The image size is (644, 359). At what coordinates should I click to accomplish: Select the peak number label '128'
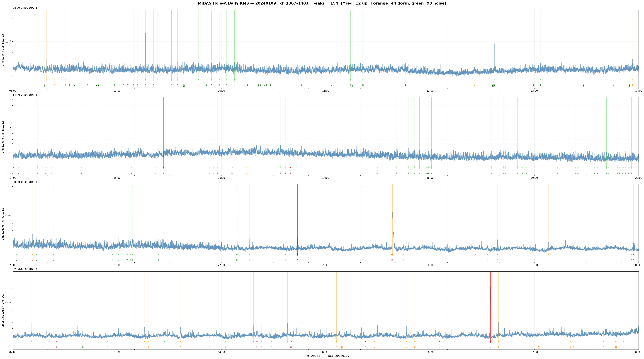[x=180, y=347]
